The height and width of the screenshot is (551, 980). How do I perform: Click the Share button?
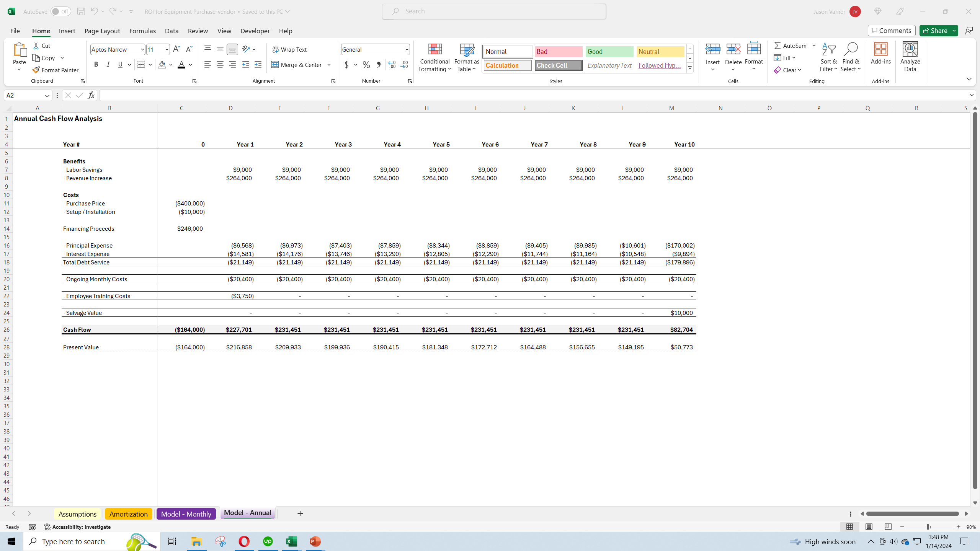tap(936, 30)
